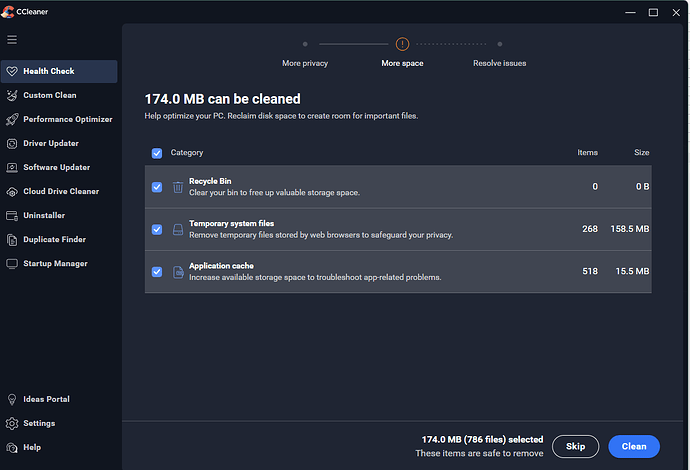This screenshot has height=470, width=690.
Task: Toggle the Application cache checkbox
Action: (x=157, y=271)
